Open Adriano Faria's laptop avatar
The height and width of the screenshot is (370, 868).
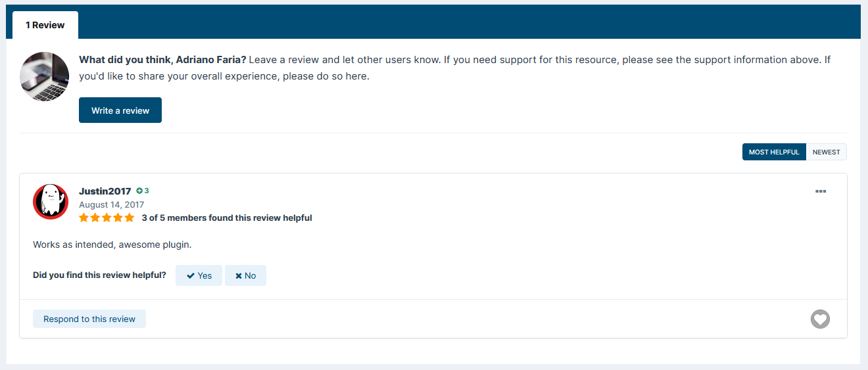[x=45, y=76]
